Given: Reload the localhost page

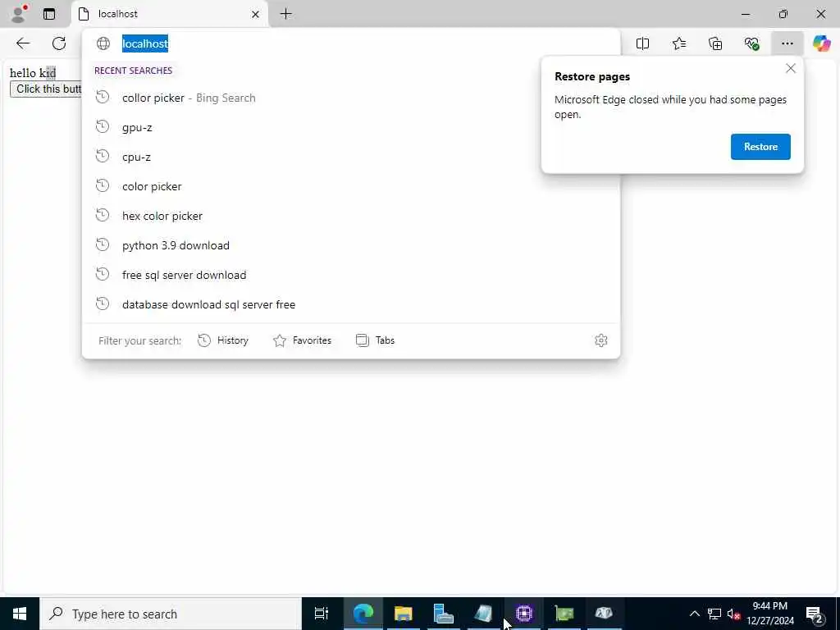Looking at the screenshot, I should pos(59,43).
